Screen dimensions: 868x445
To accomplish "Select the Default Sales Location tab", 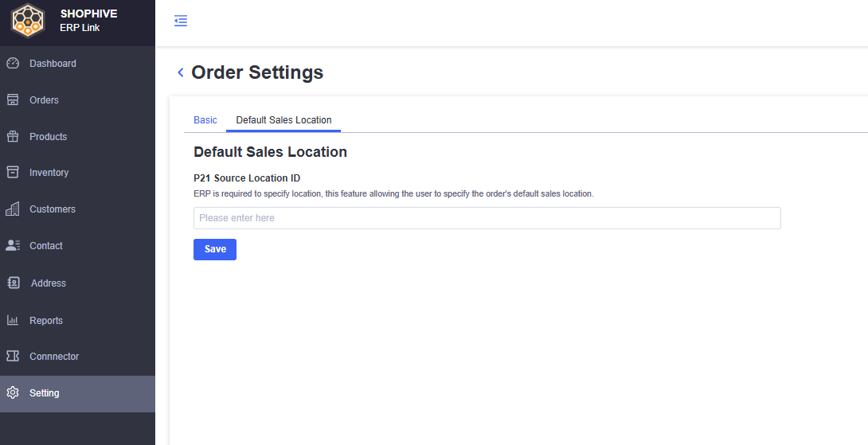I will click(x=283, y=120).
